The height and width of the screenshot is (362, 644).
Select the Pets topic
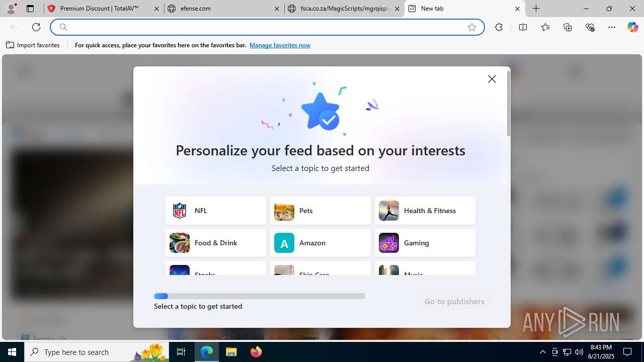pyautogui.click(x=320, y=211)
